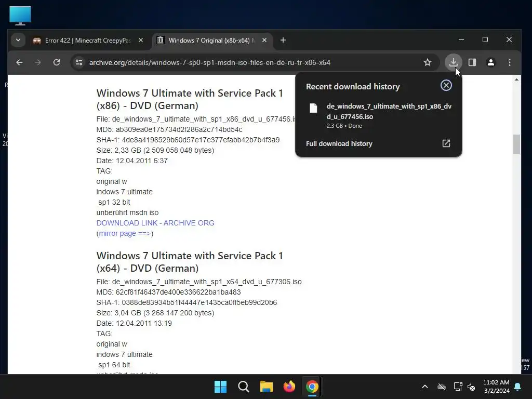The width and height of the screenshot is (532, 399).
Task: Click the 'sp1 64 bit' tag text
Action: (114, 365)
